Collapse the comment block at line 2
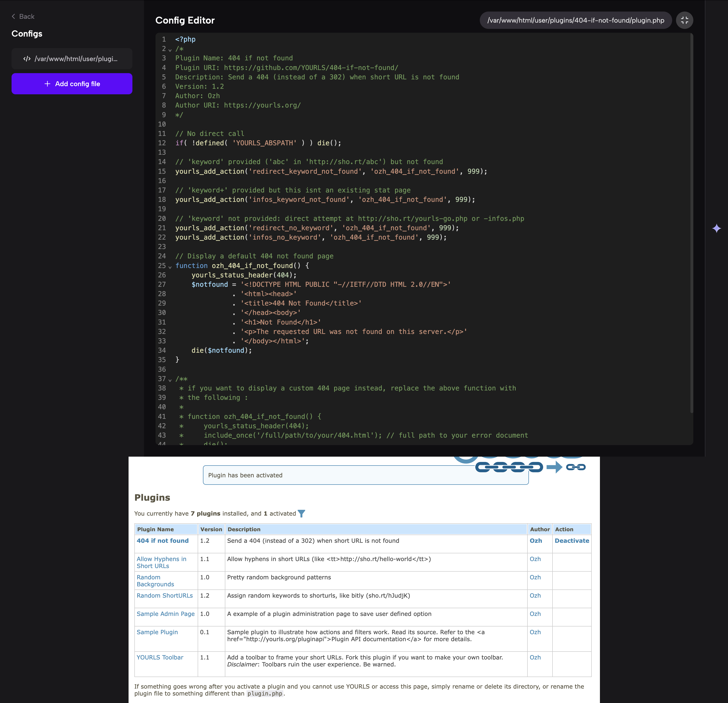This screenshot has height=703, width=728. pos(170,50)
